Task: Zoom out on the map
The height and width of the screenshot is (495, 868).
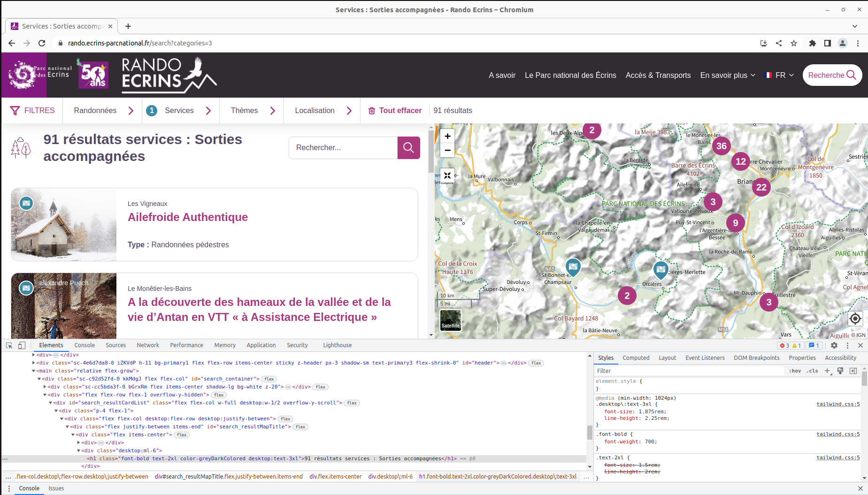Action: [447, 150]
